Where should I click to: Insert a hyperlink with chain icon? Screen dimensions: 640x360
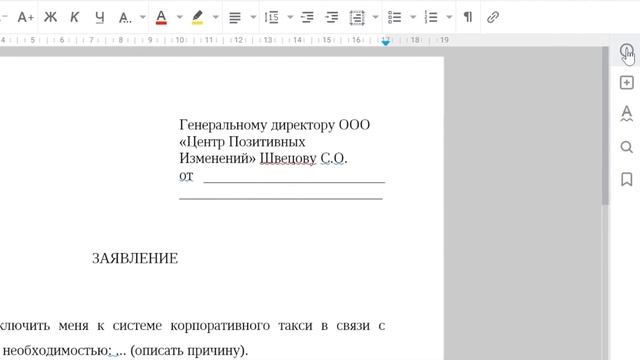493,17
